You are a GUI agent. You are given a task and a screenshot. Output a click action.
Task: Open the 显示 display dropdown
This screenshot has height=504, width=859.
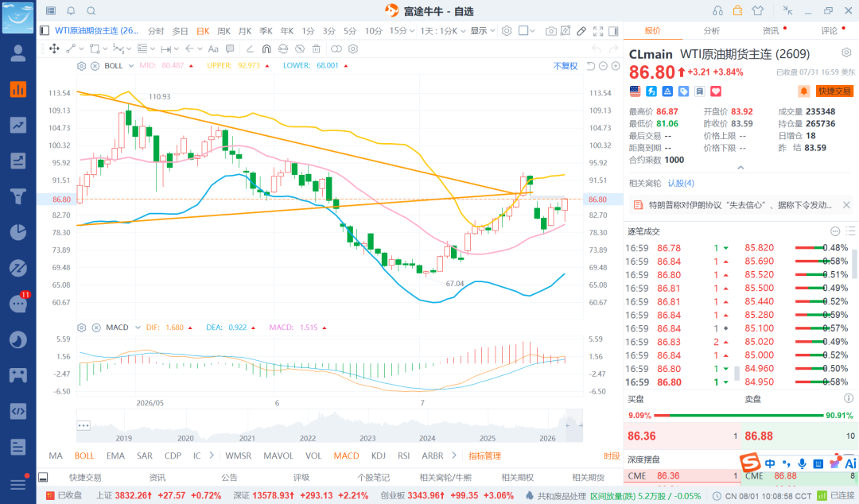pyautogui.click(x=482, y=31)
